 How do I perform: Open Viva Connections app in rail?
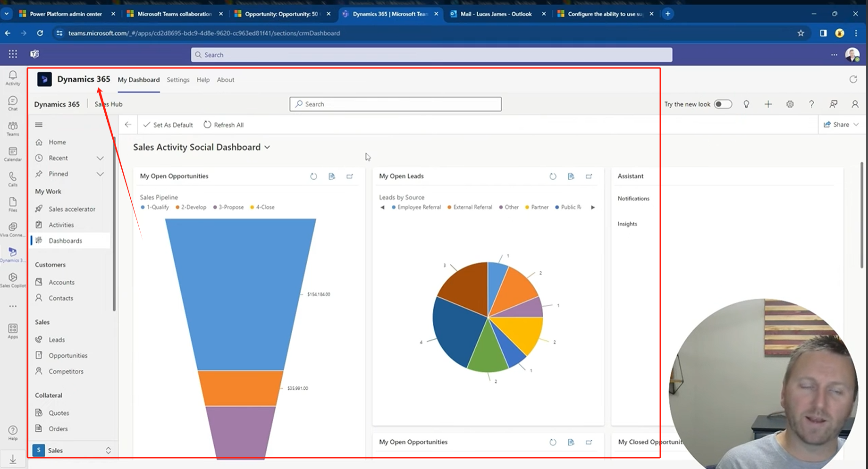click(x=13, y=229)
